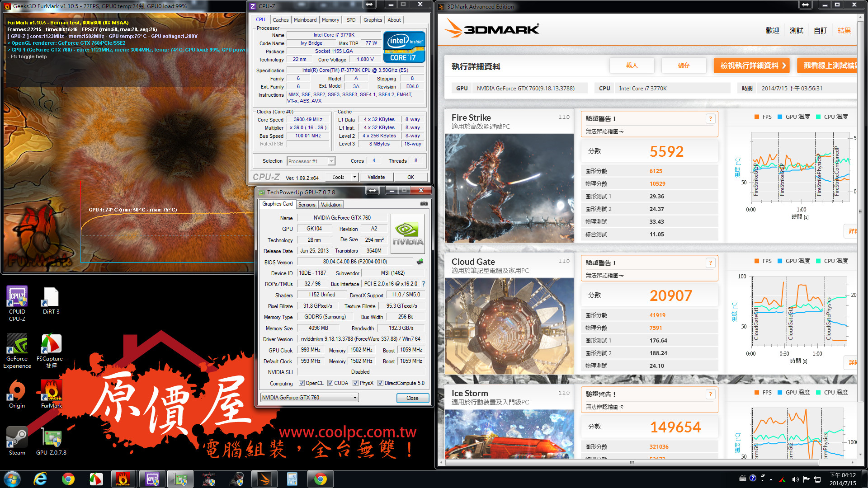Image resolution: width=868 pixels, height=488 pixels.
Task: Click the green CPU 溫度 legend swatch in Ice Storm
Action: pos(818,393)
